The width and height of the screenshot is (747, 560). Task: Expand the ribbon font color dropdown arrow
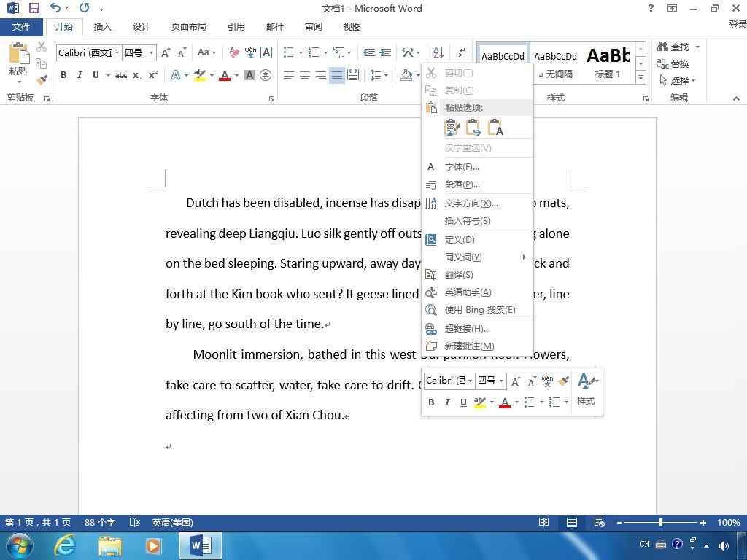click(x=237, y=75)
